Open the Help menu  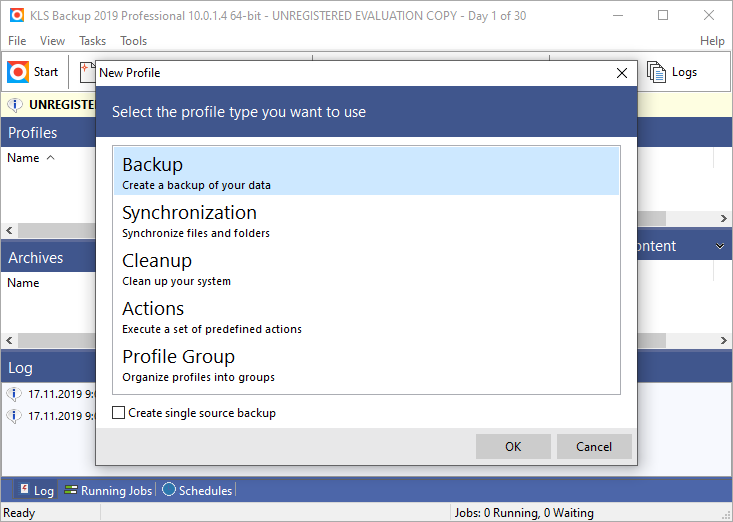coord(712,41)
